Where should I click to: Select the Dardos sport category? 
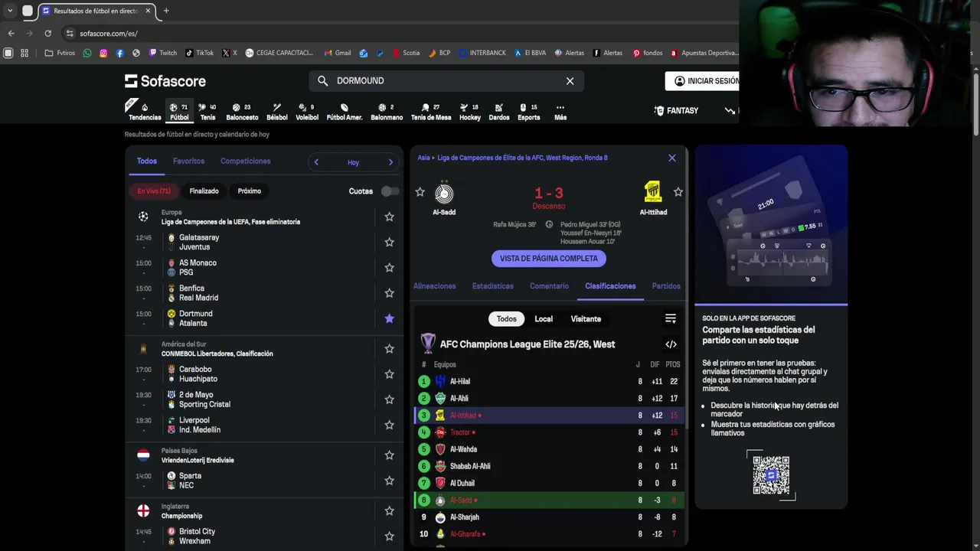click(498, 112)
